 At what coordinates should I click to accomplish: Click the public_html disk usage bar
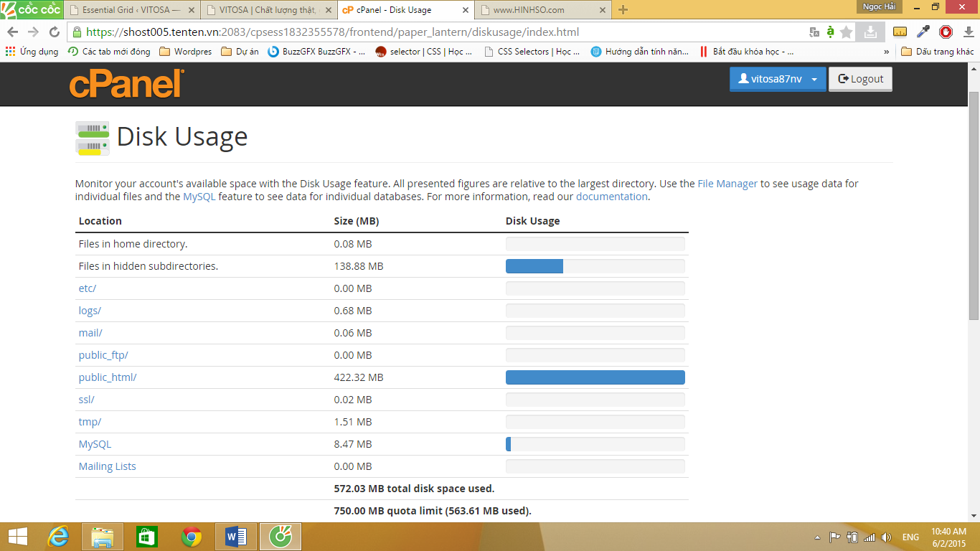[595, 377]
